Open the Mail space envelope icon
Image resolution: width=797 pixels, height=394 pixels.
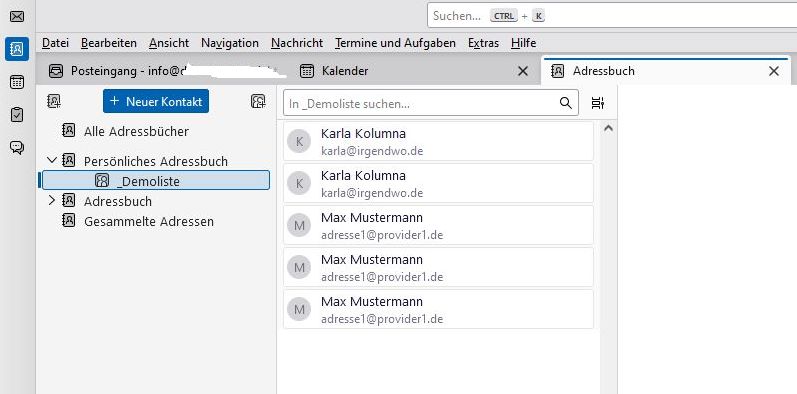[x=17, y=17]
